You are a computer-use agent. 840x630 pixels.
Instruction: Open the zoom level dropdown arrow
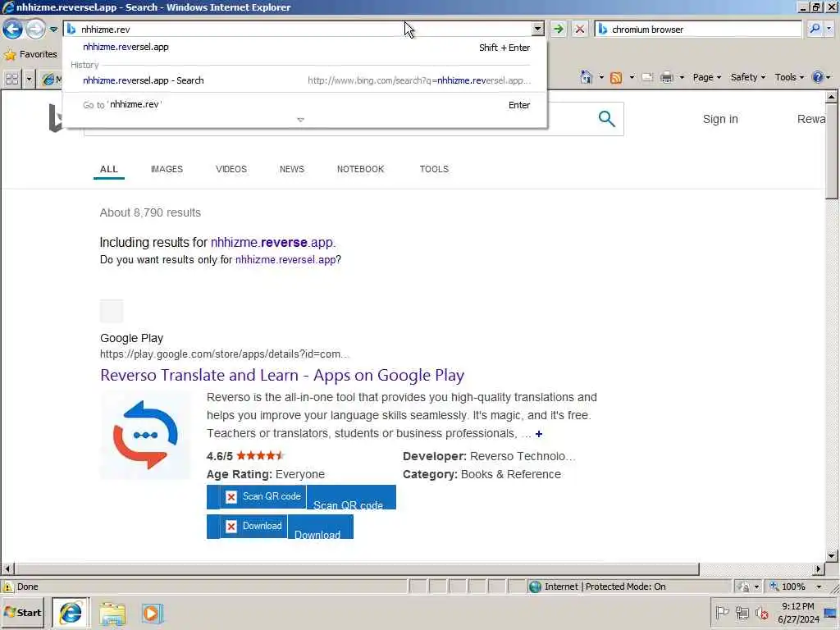coord(819,587)
